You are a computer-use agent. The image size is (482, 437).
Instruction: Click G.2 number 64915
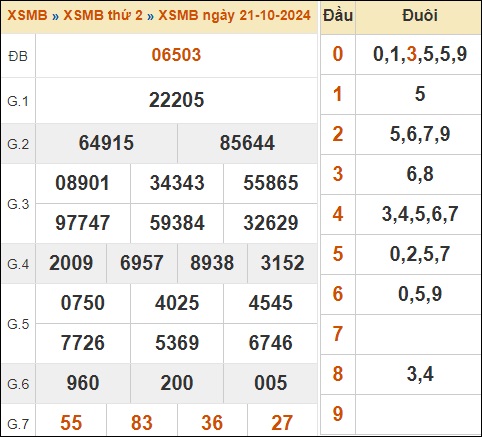tap(106, 143)
